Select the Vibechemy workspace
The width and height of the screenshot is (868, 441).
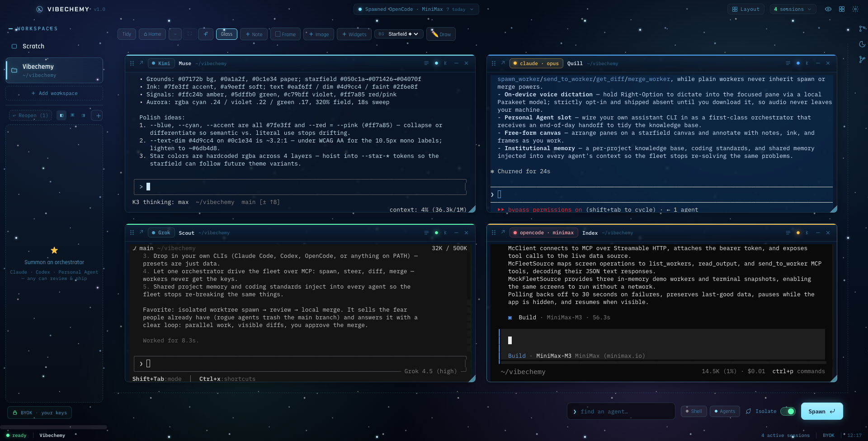[54, 70]
